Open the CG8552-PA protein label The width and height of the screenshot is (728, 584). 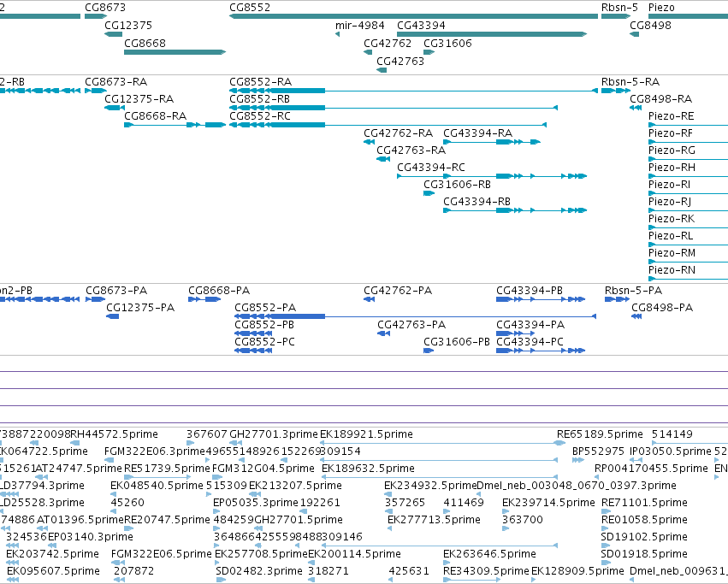tap(265, 308)
